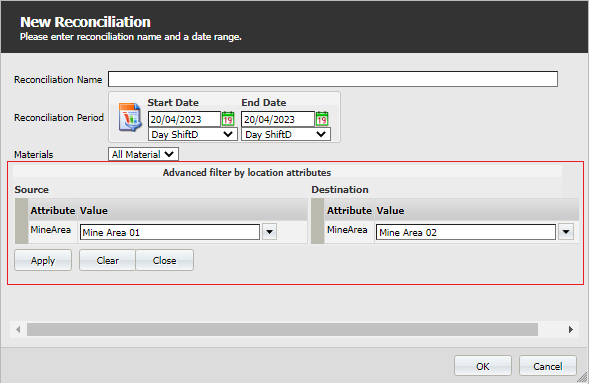
Task: Click the Cancel button
Action: pyautogui.click(x=548, y=366)
